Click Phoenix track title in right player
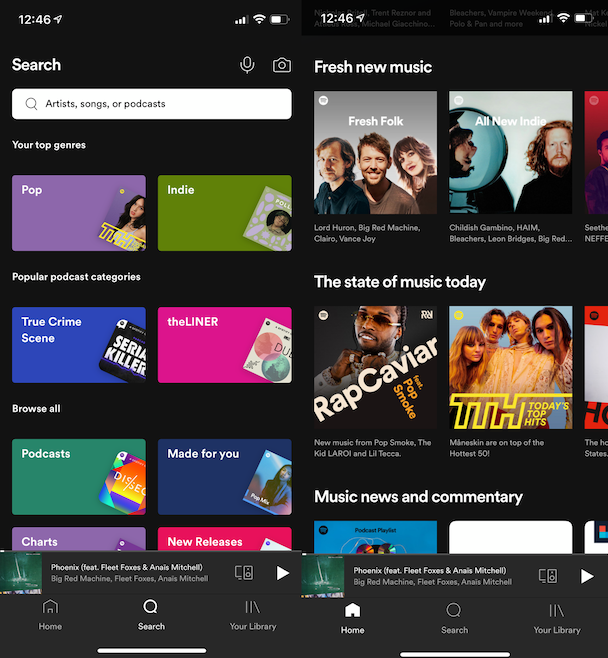This screenshot has width=608, height=658. point(430,571)
